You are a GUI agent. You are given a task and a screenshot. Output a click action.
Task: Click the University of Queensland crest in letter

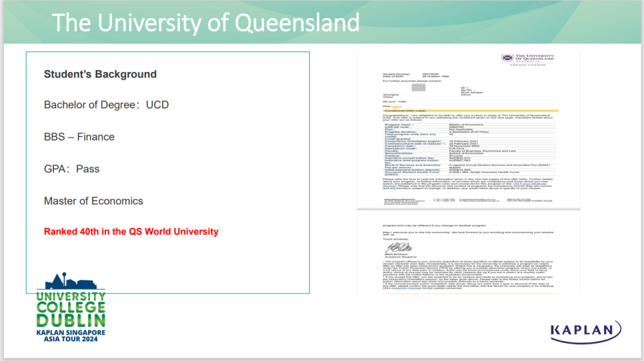coord(507,58)
